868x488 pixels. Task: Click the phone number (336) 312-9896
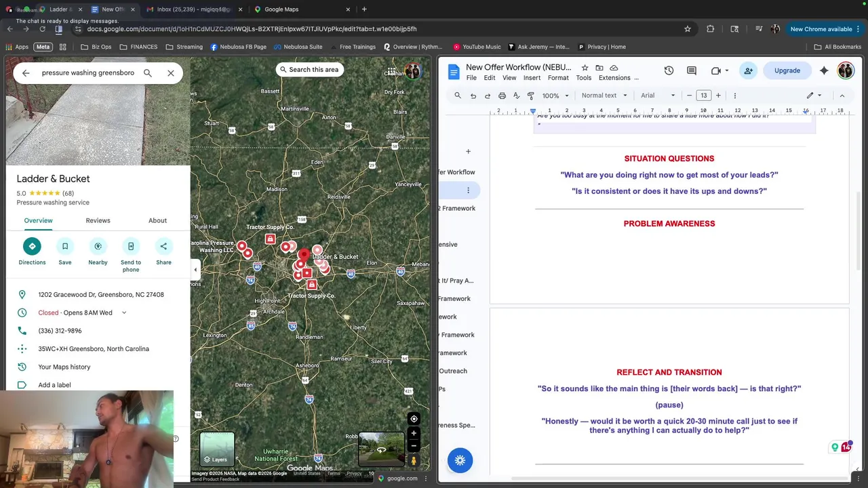60,331
